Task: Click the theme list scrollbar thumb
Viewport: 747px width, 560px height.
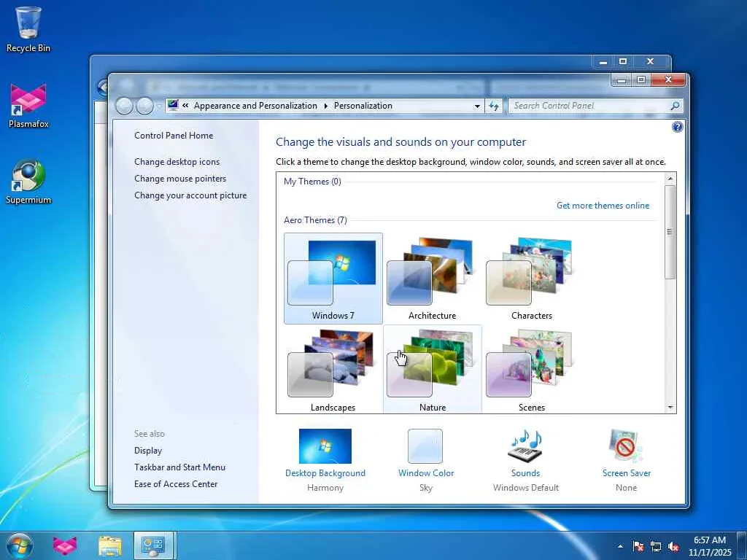Action: (x=670, y=232)
